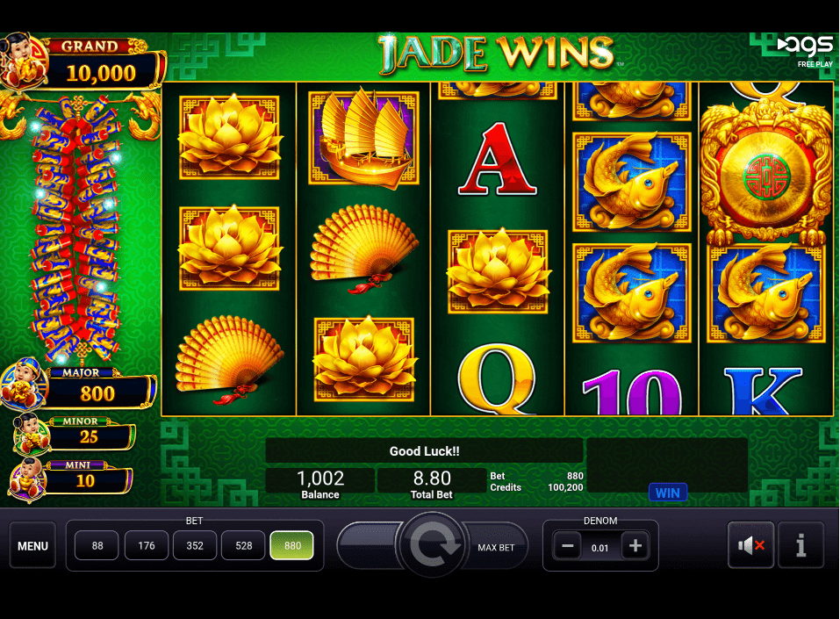
Task: Decrease denomination with the minus button
Action: click(567, 546)
